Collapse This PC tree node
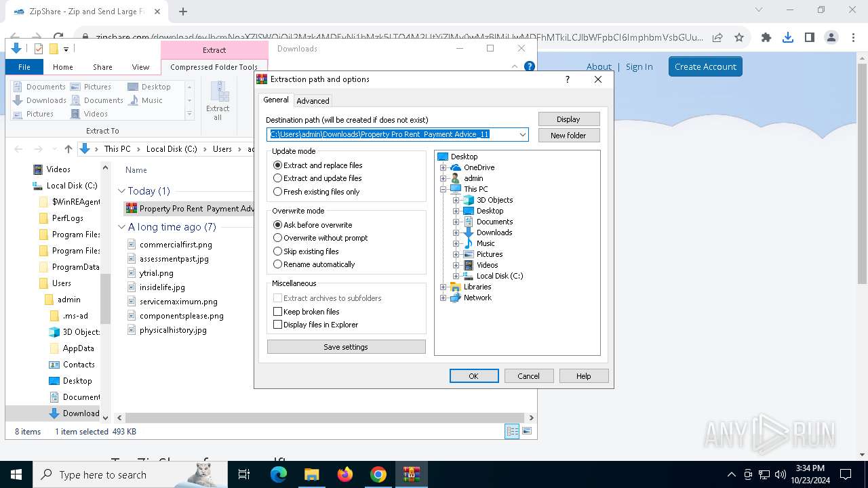Image resolution: width=868 pixels, height=488 pixels. (x=443, y=189)
